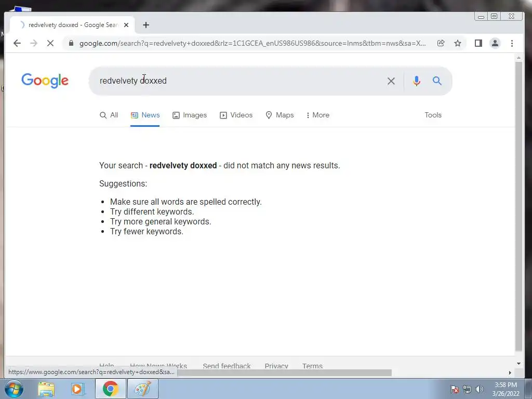The width and height of the screenshot is (532, 399).
Task: Run search with magnifying glass button
Action: click(x=437, y=81)
